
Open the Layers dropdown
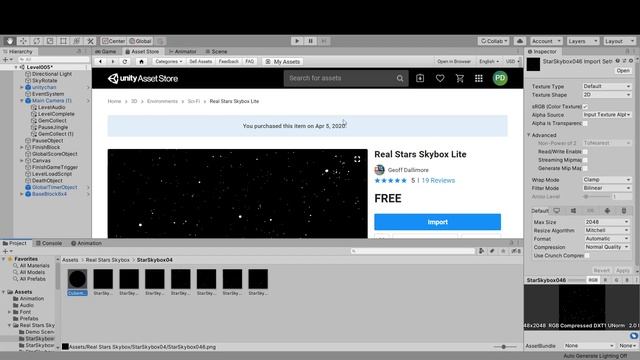click(583, 41)
